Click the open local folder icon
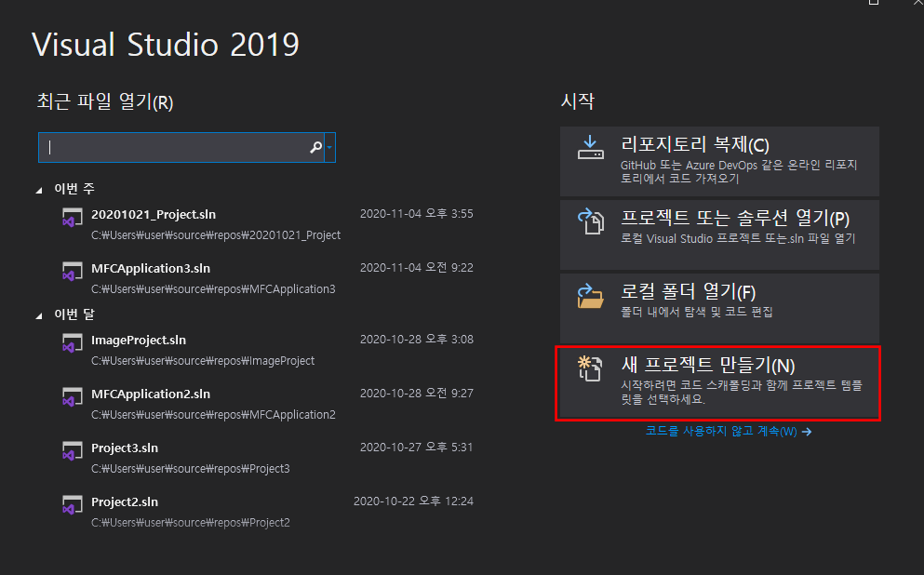This screenshot has height=575, width=924. point(591,296)
